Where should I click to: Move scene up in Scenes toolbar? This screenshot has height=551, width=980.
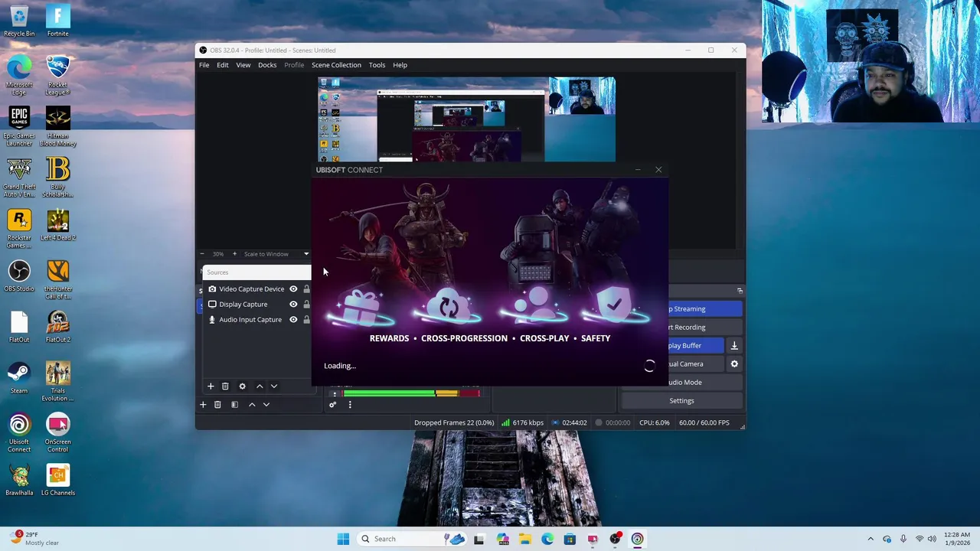pyautogui.click(x=252, y=405)
